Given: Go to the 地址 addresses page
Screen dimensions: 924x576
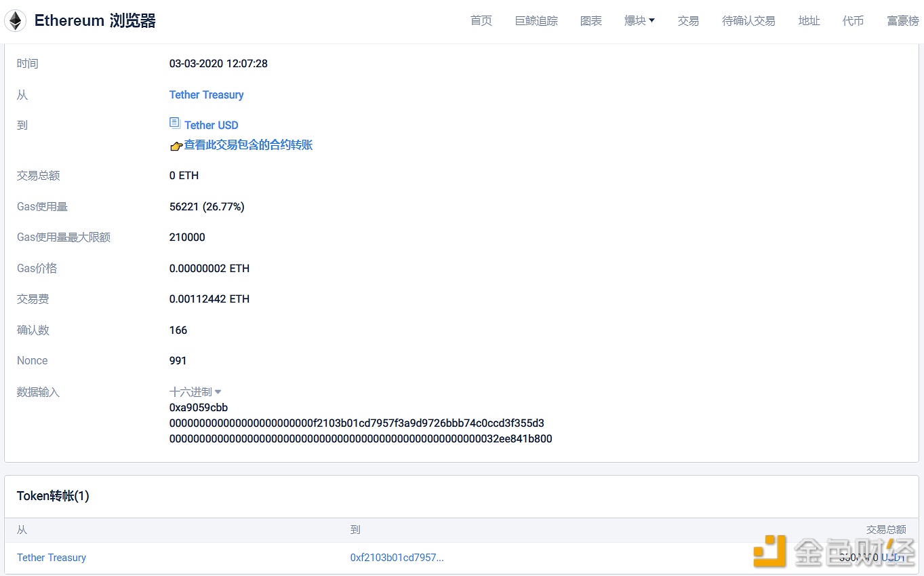Looking at the screenshot, I should (809, 21).
